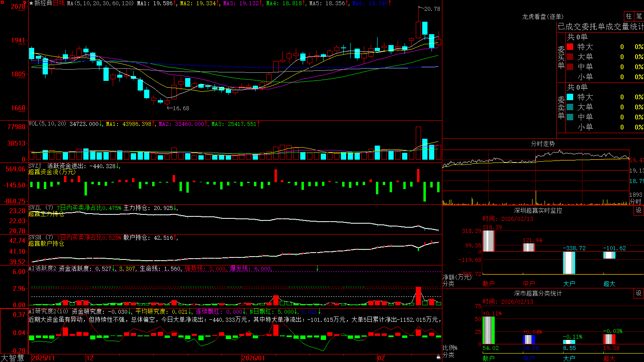Image resolution: width=644 pixels, height=362 pixels.
Task: Click teal 中单 swatch in 委卖单
Action: pyautogui.click(x=570, y=117)
